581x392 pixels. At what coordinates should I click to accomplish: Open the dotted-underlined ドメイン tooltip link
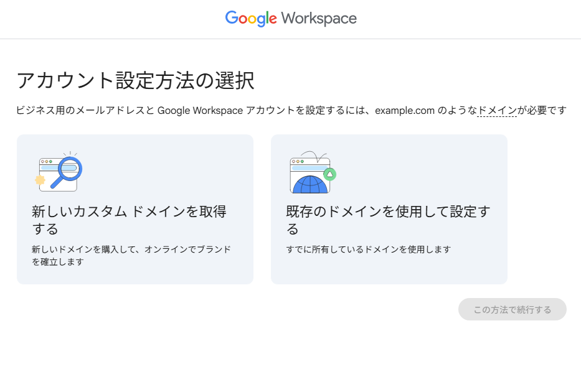496,111
